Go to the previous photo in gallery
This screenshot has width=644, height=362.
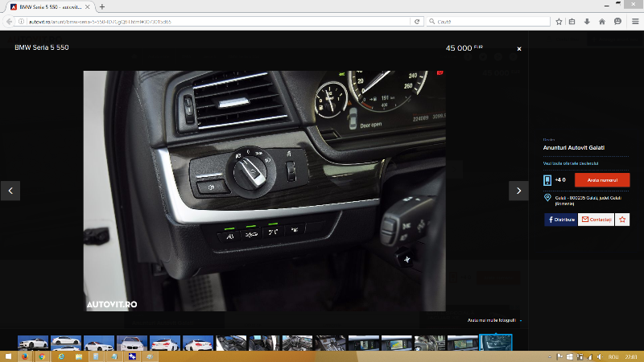pyautogui.click(x=10, y=191)
